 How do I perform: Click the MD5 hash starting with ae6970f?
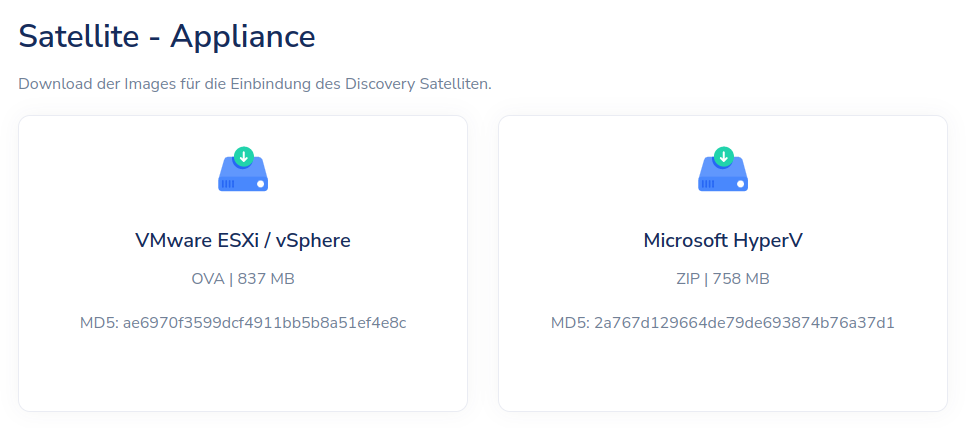(x=264, y=322)
